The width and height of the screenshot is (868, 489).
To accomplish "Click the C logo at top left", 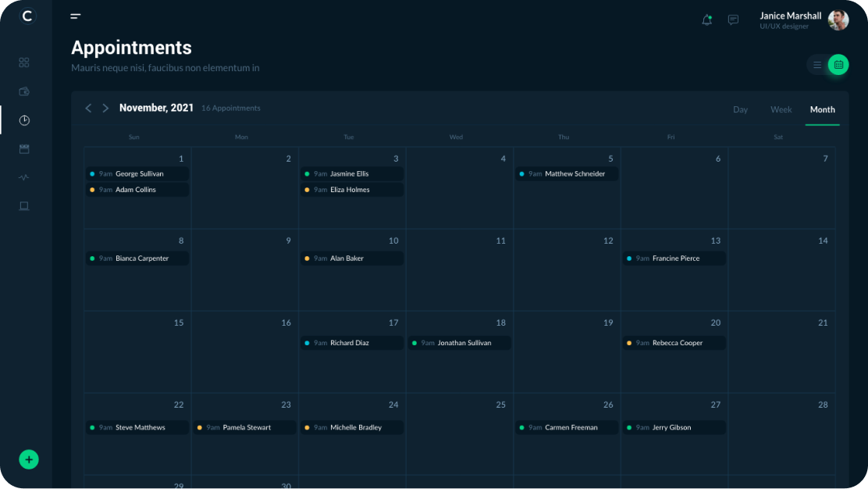I will click(x=27, y=16).
